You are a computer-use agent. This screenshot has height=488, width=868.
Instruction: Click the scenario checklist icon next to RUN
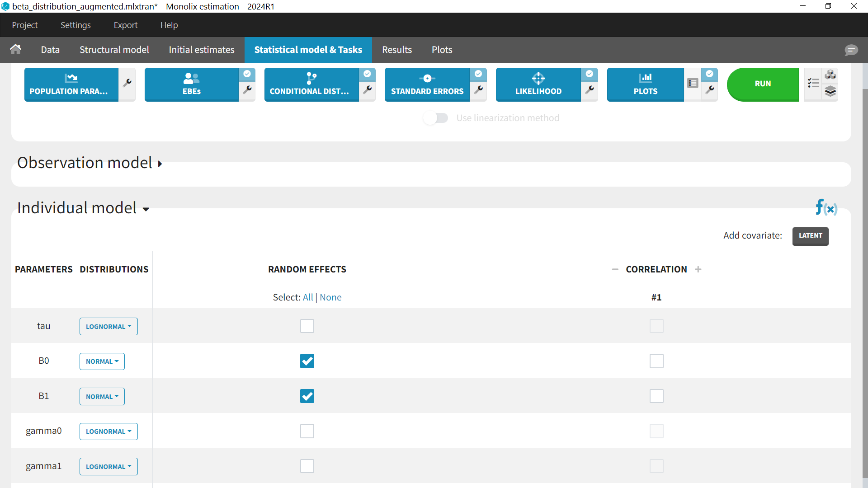[x=813, y=83]
